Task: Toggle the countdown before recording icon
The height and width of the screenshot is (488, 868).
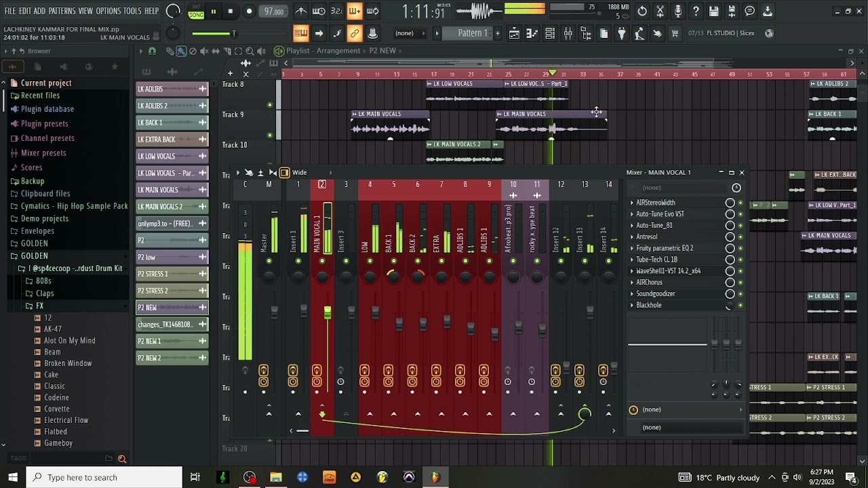Action: coord(336,11)
